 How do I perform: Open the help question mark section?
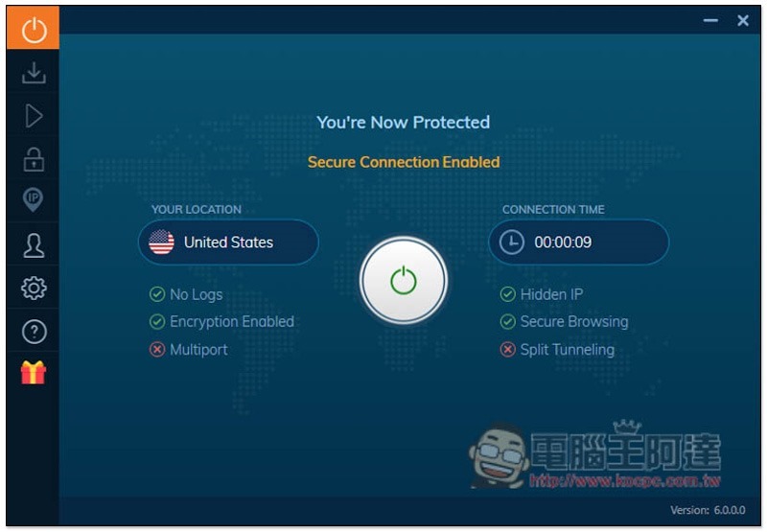click(34, 332)
